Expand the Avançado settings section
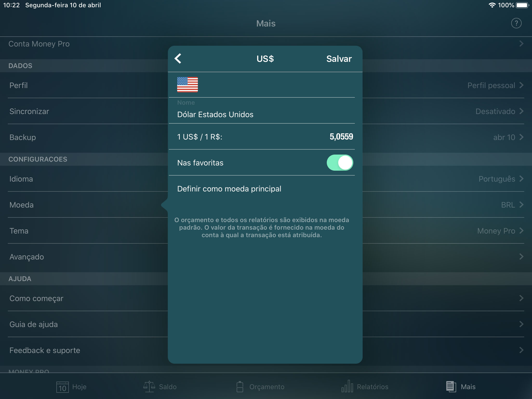The height and width of the screenshot is (399, 532). coord(266,256)
